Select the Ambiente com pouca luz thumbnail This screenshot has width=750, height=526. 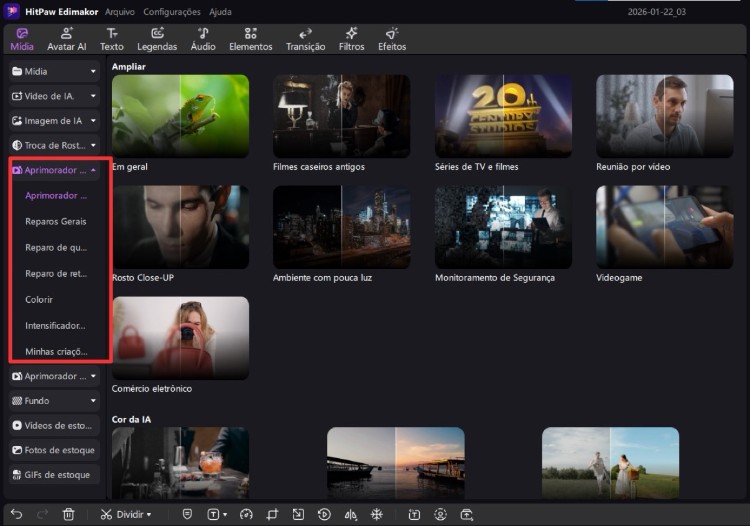pyautogui.click(x=342, y=227)
